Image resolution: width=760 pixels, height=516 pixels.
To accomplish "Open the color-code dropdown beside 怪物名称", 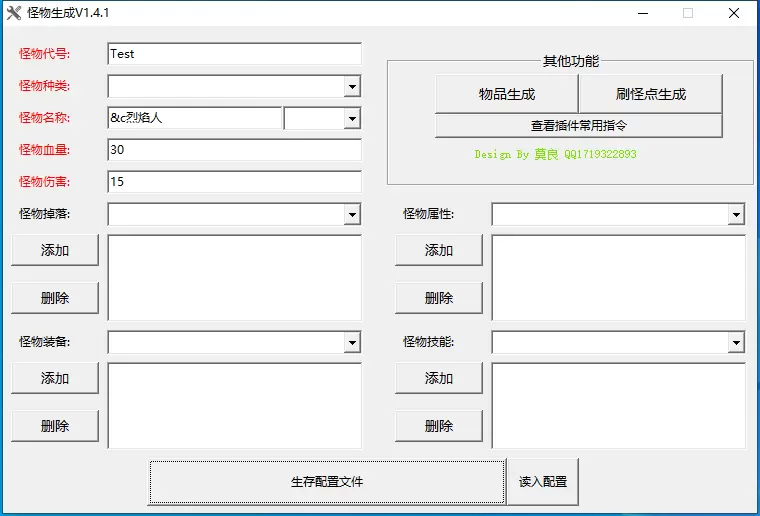I will pyautogui.click(x=352, y=119).
